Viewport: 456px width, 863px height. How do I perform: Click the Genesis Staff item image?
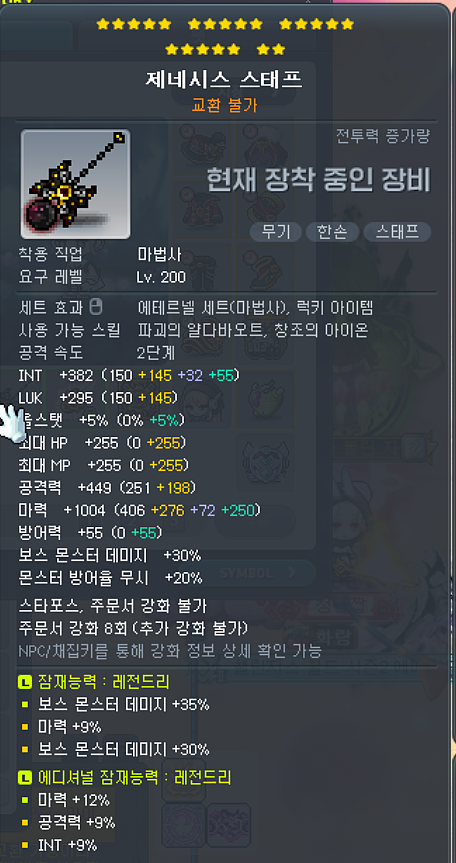pos(75,184)
